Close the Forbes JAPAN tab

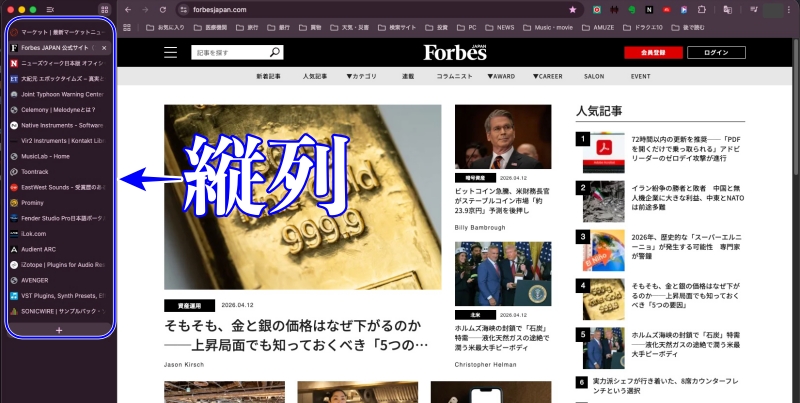point(104,47)
